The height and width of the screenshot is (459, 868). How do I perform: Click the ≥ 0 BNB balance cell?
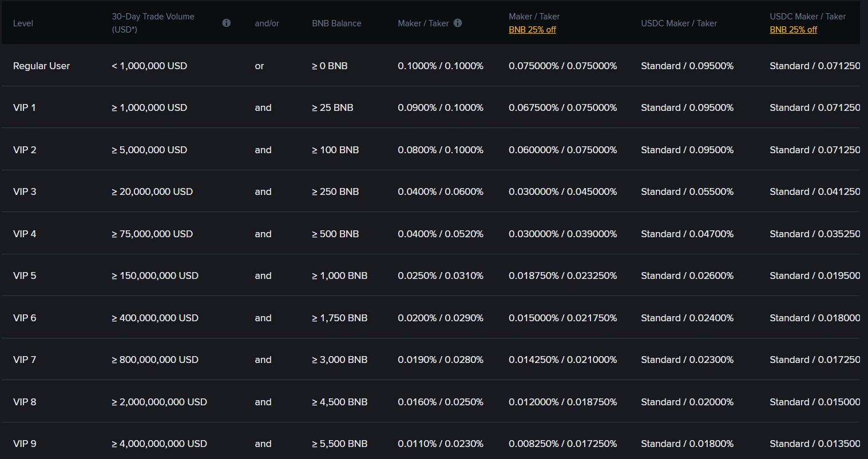330,66
